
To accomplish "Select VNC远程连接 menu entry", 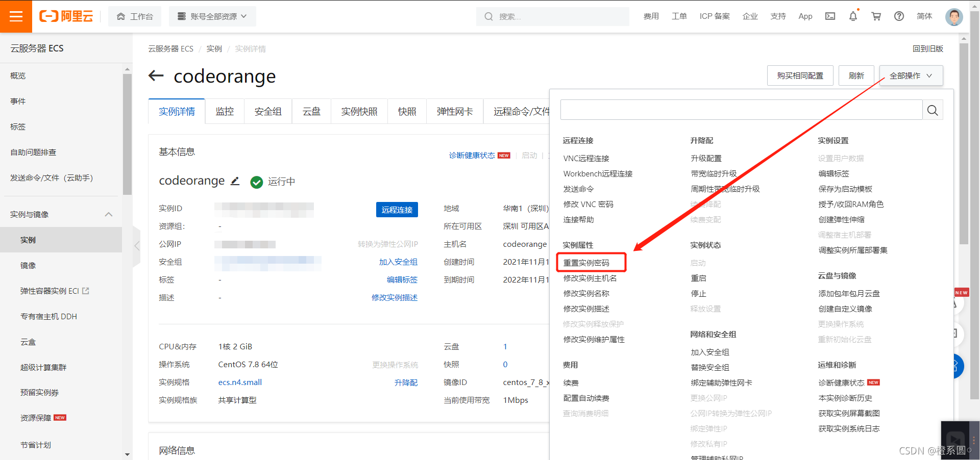I will (x=586, y=159).
